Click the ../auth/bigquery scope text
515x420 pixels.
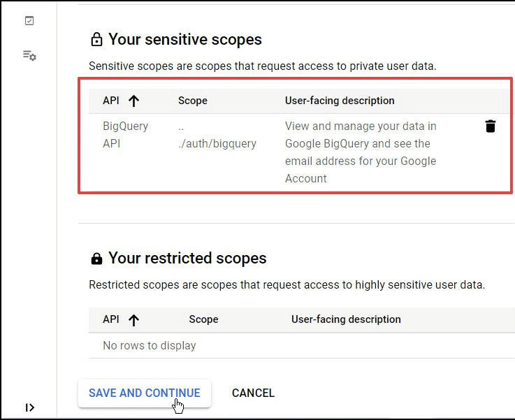pos(217,143)
